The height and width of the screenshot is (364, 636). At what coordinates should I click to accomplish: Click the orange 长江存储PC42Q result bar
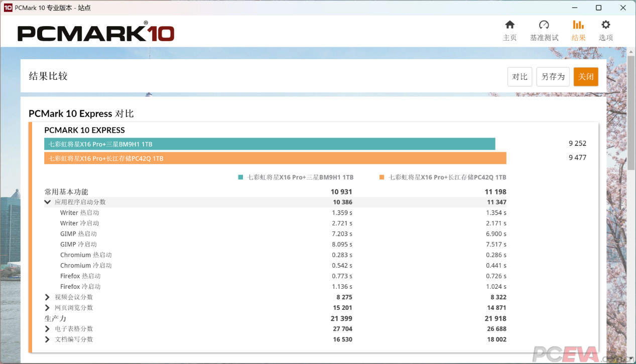click(275, 158)
